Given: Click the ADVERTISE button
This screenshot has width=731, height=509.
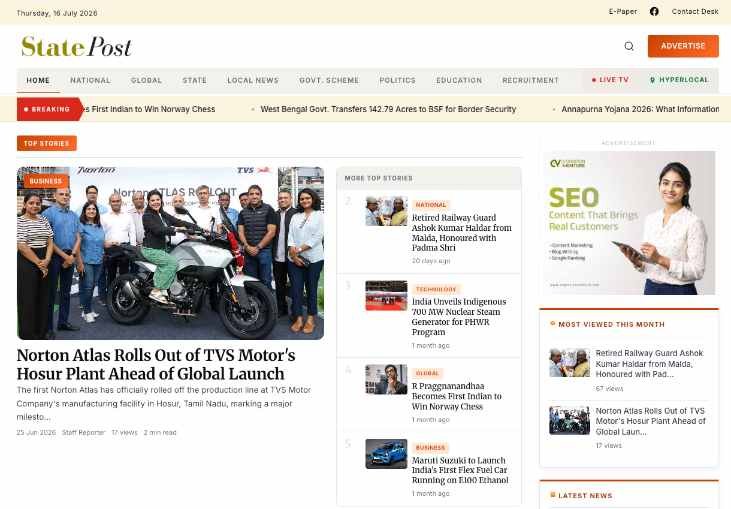Looking at the screenshot, I should coord(683,46).
